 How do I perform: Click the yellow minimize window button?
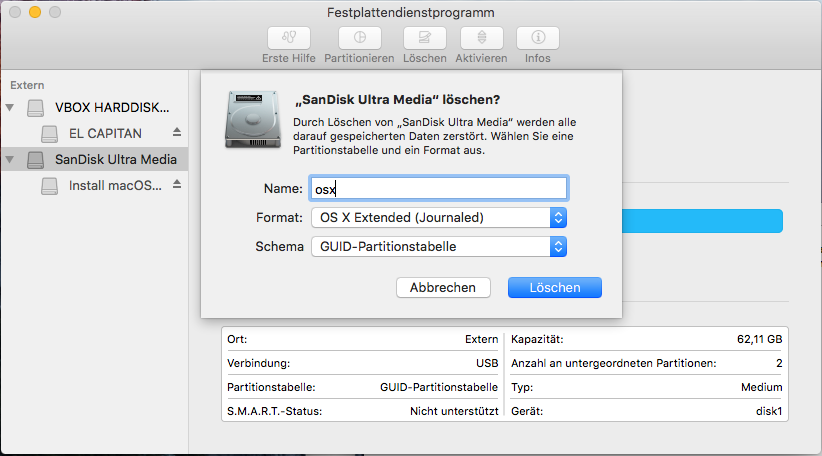pos(35,12)
